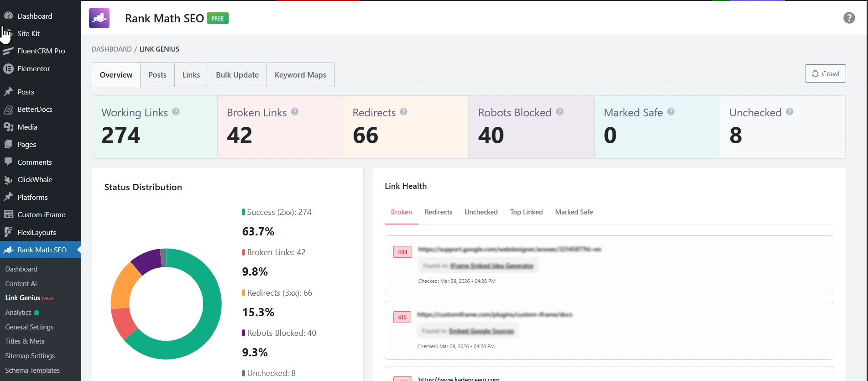Select the Broken link health tab
This screenshot has height=381, width=868.
point(402,212)
